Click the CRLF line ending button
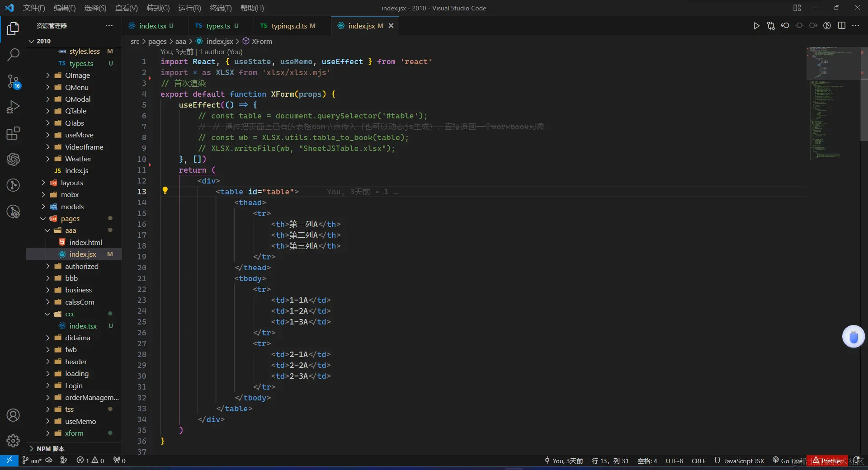 point(698,461)
